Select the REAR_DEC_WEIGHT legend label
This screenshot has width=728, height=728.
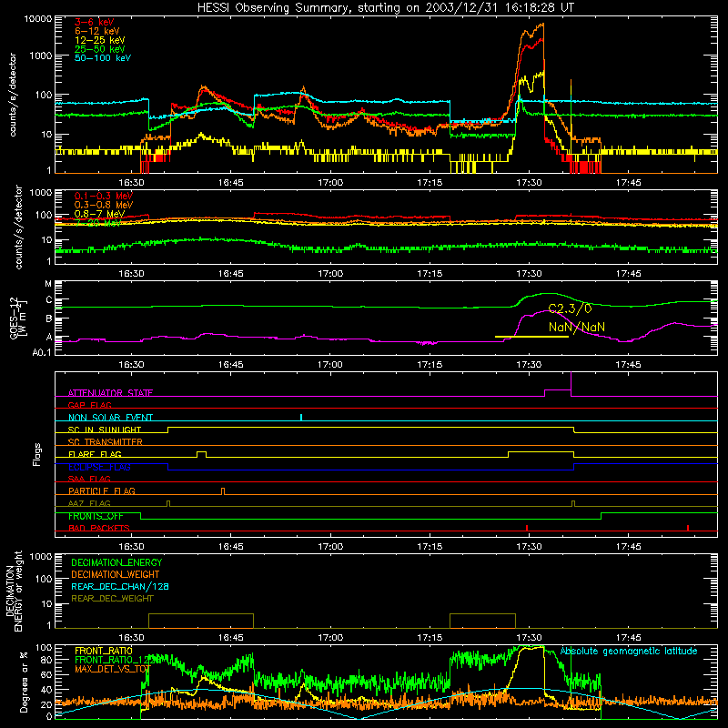pos(112,599)
